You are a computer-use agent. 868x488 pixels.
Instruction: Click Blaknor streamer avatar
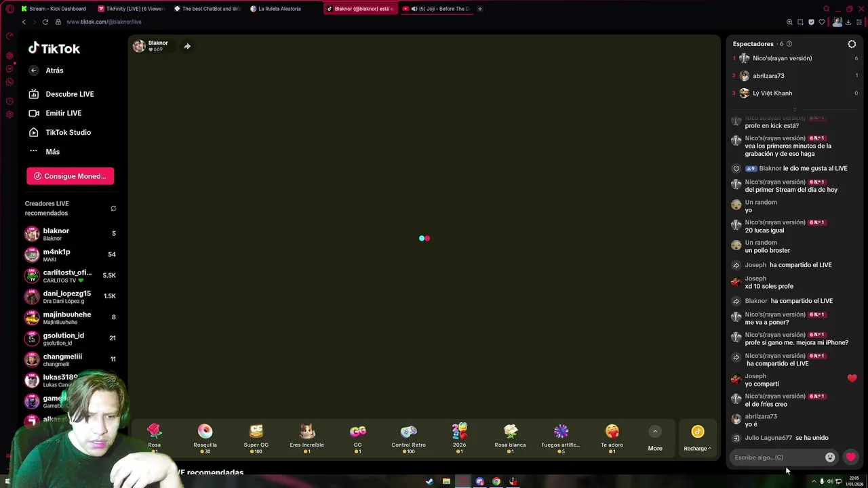tap(139, 46)
